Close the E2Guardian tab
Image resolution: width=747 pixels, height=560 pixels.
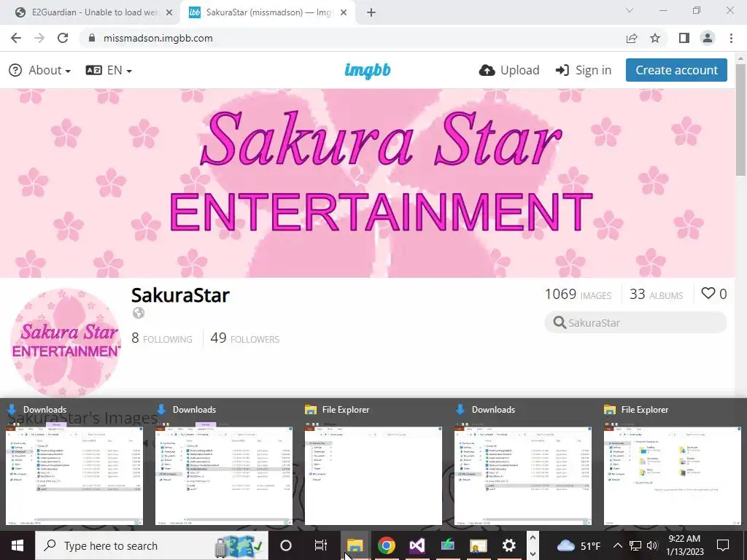[169, 12]
